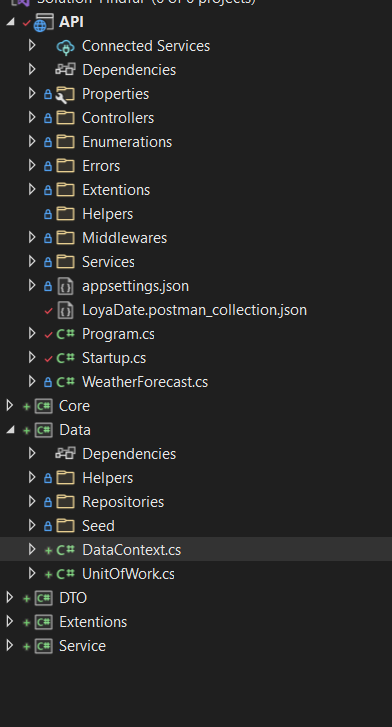Click the DataContext.cs C# file icon
Screen dimensions: 392x727
[x=65, y=550]
